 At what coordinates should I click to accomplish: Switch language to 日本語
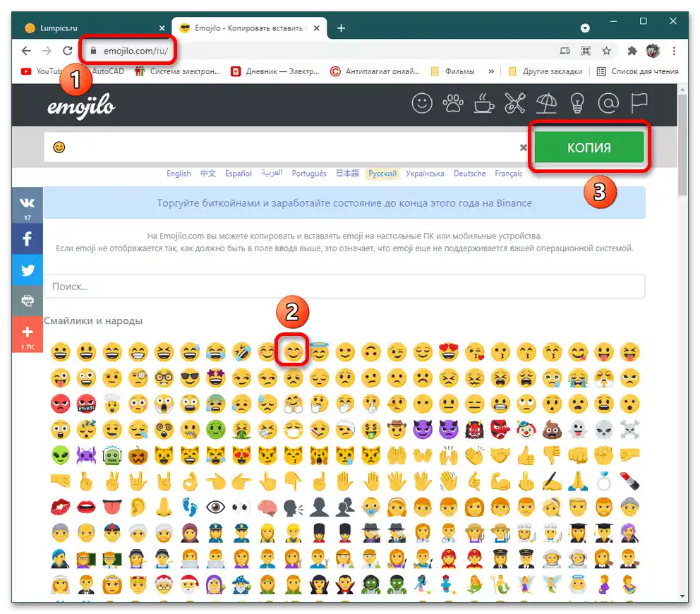(347, 173)
